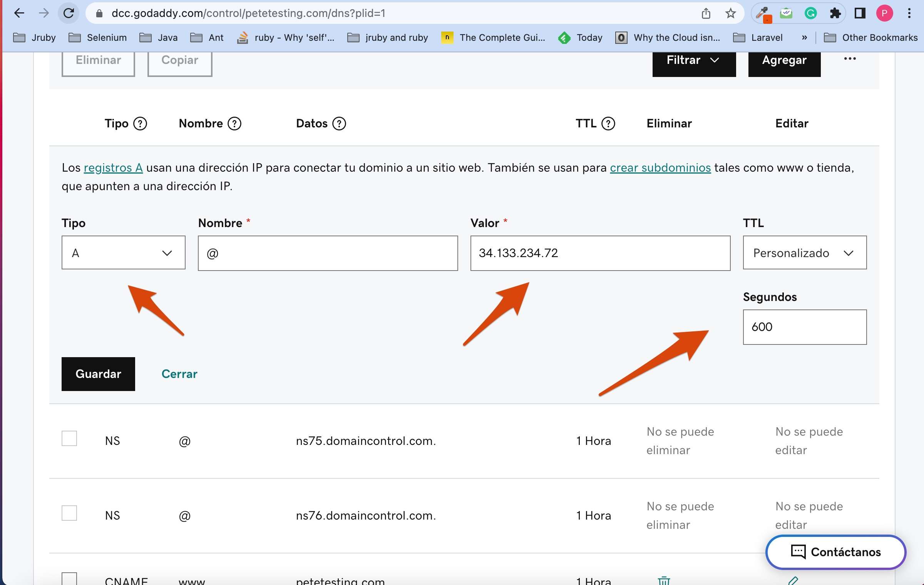Image resolution: width=924 pixels, height=585 pixels.
Task: Select the CNAME www record checkbox
Action: click(x=69, y=579)
